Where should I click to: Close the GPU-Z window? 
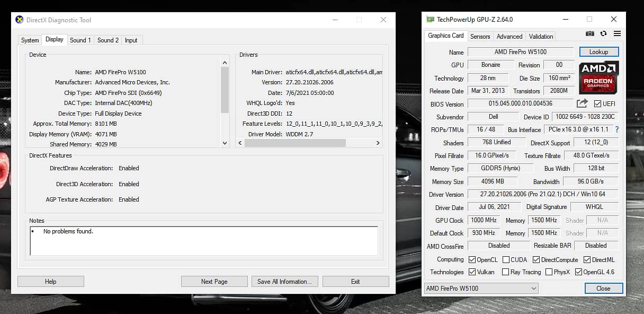tap(613, 20)
